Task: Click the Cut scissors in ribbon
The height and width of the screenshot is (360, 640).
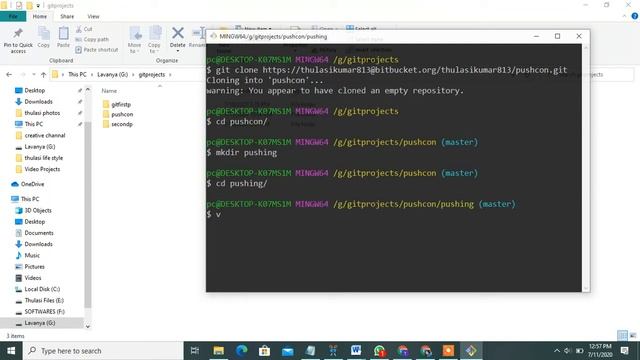Action: (x=79, y=29)
